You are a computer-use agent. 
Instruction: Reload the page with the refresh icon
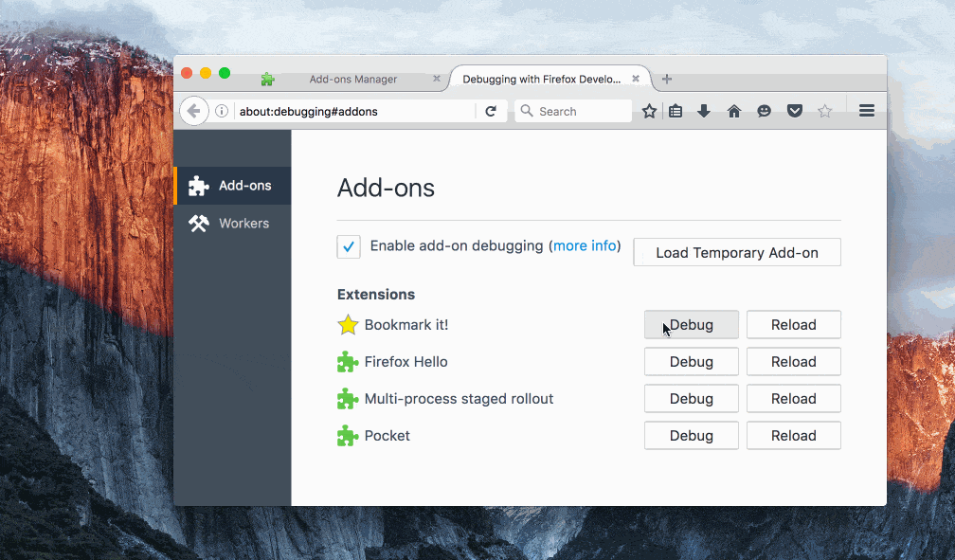coord(491,111)
